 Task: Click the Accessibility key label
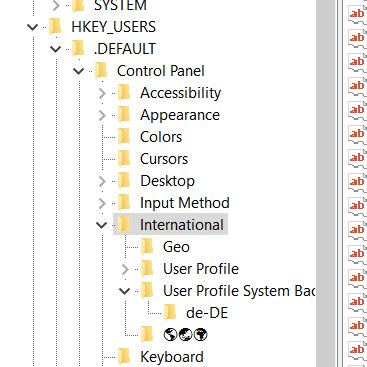coord(180,93)
